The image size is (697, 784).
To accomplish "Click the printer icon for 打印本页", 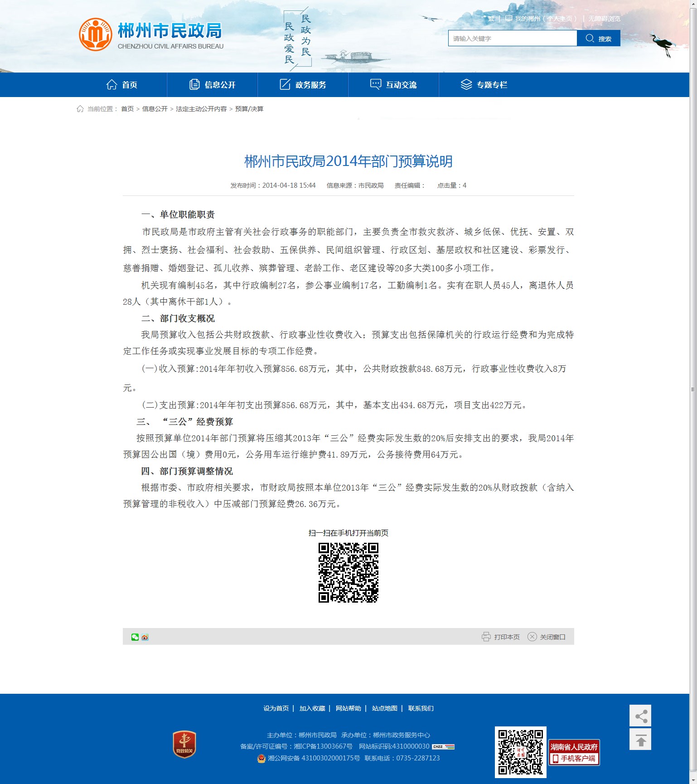I will pyautogui.click(x=486, y=637).
